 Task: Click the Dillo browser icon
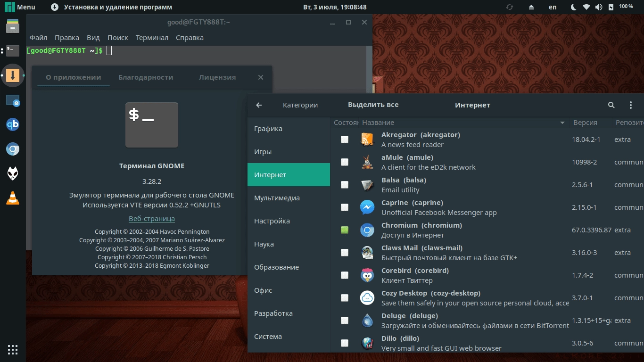coord(367,343)
